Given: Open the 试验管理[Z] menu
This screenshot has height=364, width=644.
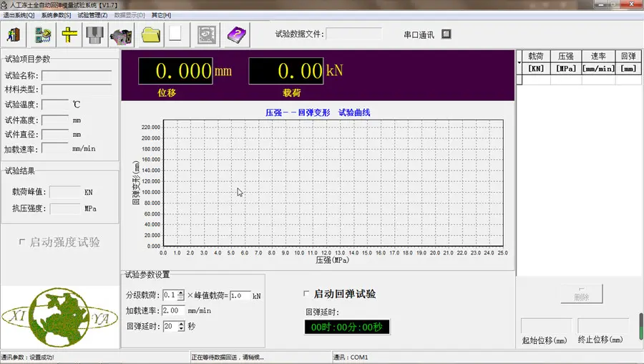Looking at the screenshot, I should pos(92,15).
